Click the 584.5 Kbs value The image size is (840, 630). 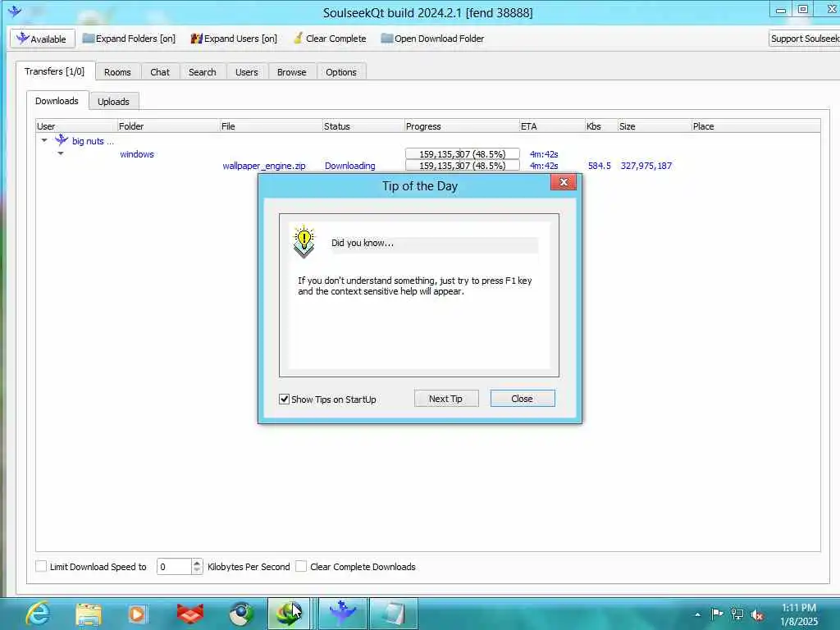pos(599,166)
